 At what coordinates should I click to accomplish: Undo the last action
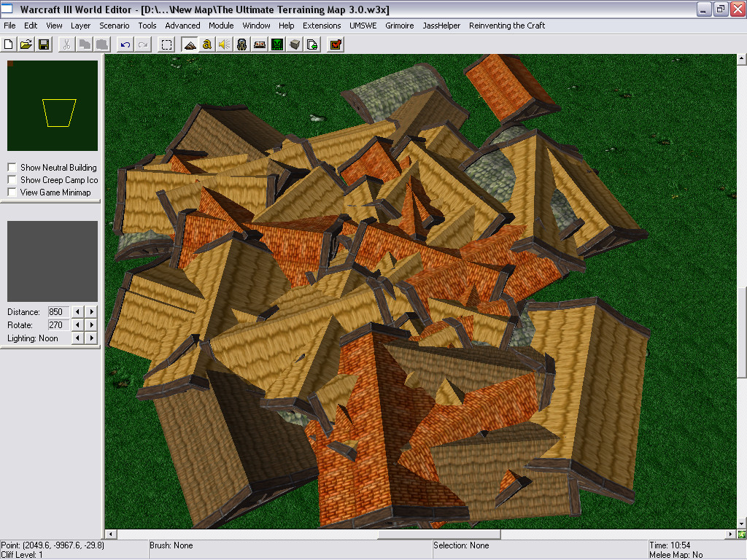(125, 44)
